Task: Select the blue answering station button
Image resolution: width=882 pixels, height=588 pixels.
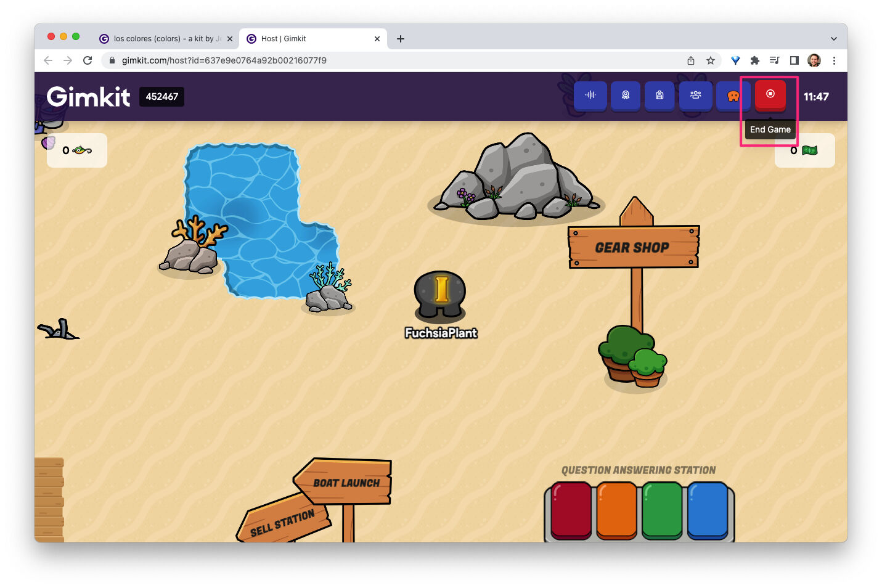Action: [x=708, y=511]
